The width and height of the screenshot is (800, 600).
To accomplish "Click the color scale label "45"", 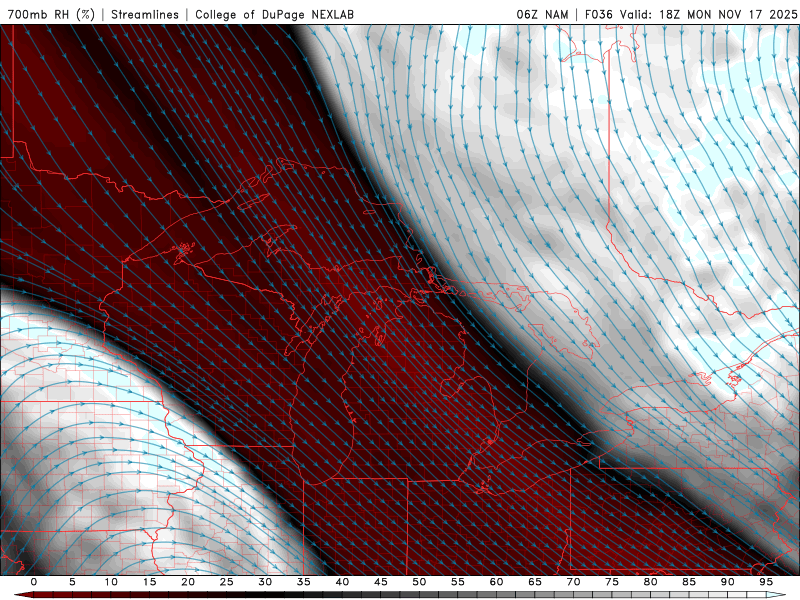I will coord(381,582).
